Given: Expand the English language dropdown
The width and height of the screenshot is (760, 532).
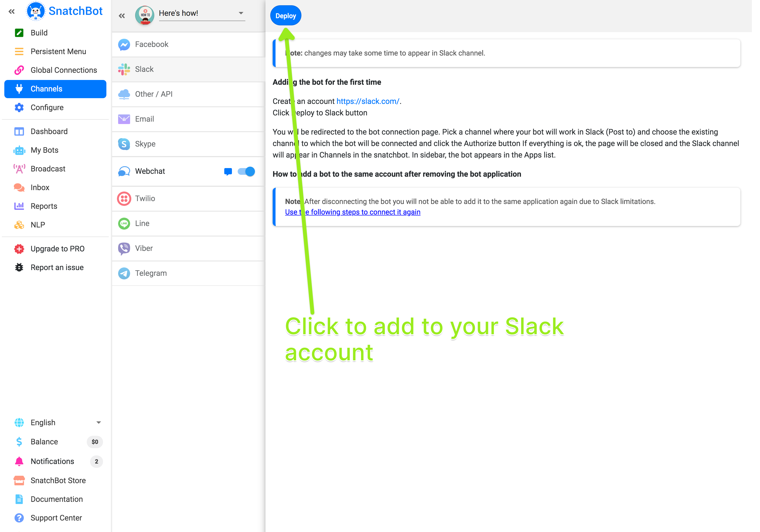Looking at the screenshot, I should point(98,423).
